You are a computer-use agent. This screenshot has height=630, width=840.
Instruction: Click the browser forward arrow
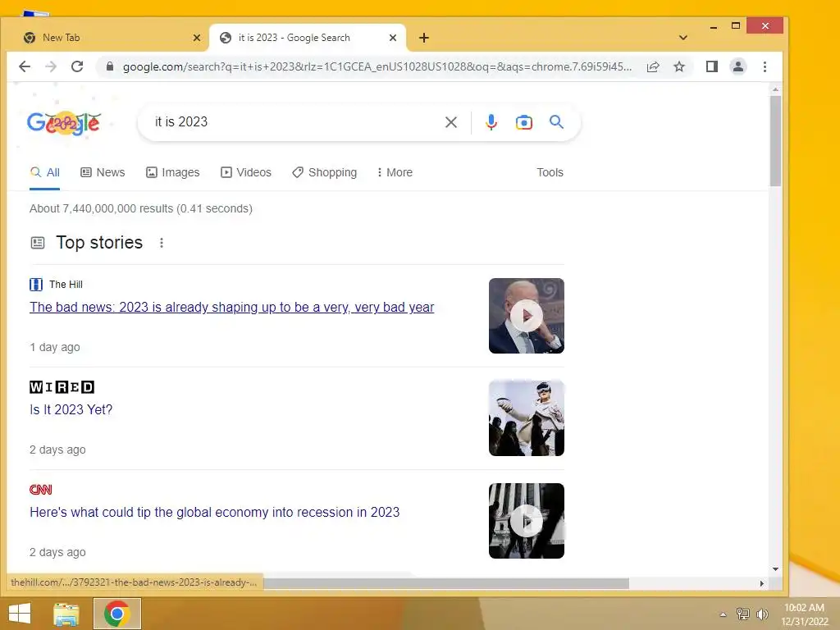(x=51, y=66)
